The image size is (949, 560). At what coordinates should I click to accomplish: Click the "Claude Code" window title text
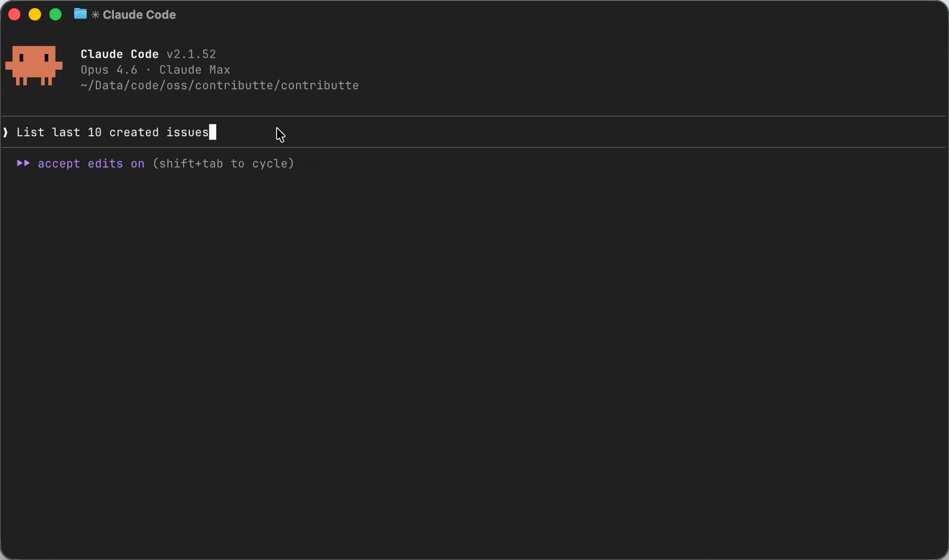point(139,15)
